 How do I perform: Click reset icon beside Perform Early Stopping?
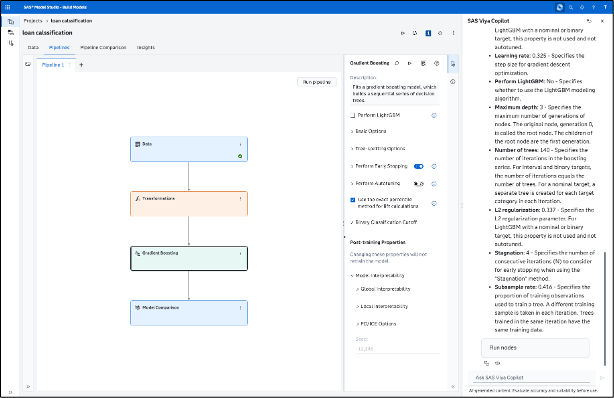coord(434,166)
